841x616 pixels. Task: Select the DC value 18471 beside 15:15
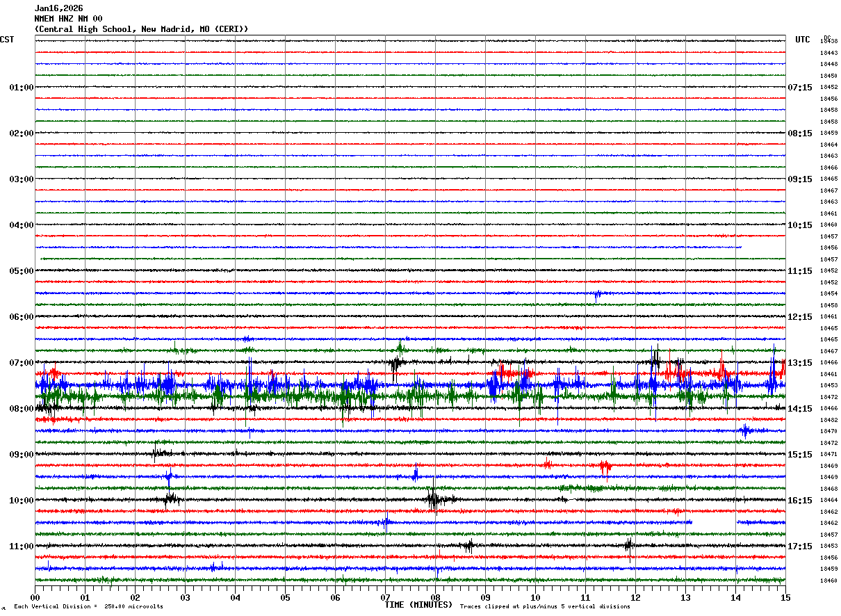[828, 454]
